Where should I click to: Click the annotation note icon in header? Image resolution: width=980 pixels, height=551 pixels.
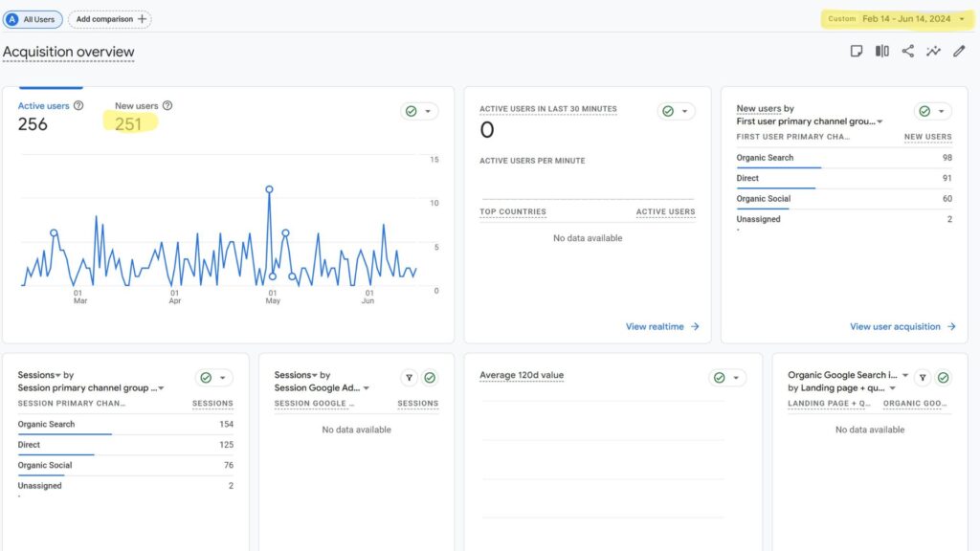pos(857,52)
